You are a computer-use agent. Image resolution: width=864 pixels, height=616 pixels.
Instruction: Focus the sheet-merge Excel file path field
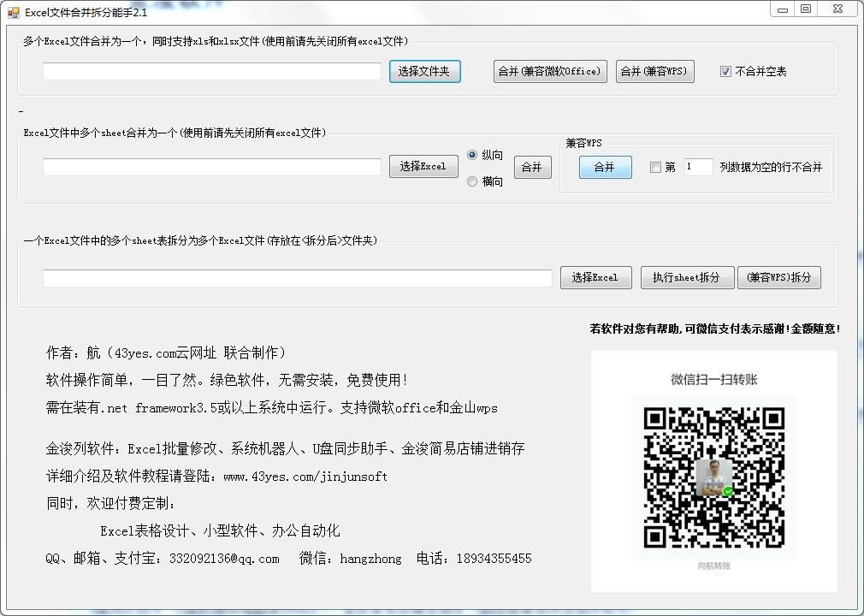(x=211, y=167)
